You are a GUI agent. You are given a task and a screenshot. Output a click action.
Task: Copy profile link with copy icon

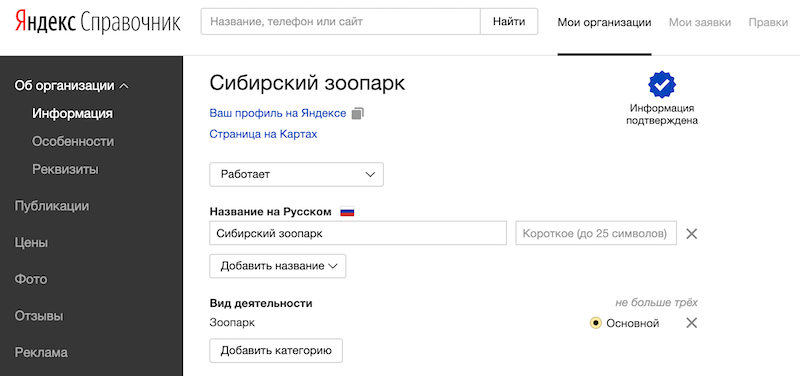tap(358, 113)
